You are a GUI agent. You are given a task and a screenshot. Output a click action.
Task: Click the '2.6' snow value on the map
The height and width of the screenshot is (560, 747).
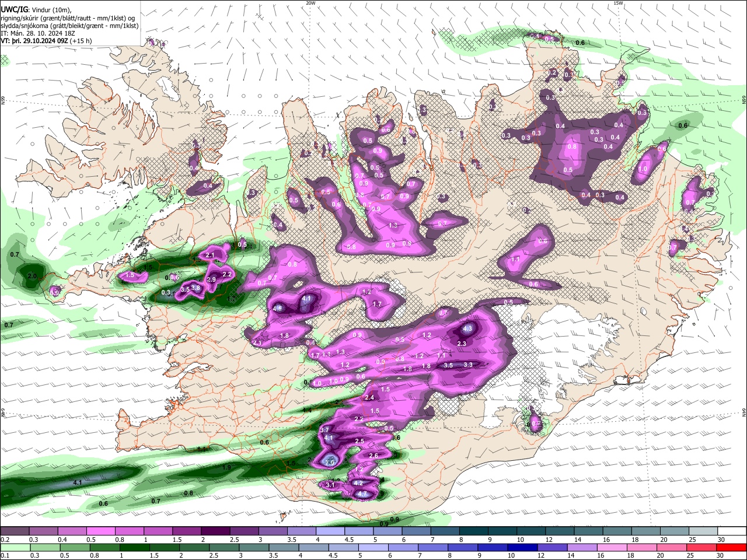[x=374, y=456]
